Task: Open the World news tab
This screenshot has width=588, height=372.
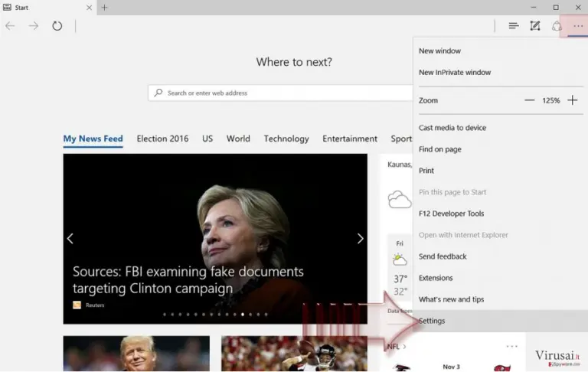Action: [x=238, y=139]
